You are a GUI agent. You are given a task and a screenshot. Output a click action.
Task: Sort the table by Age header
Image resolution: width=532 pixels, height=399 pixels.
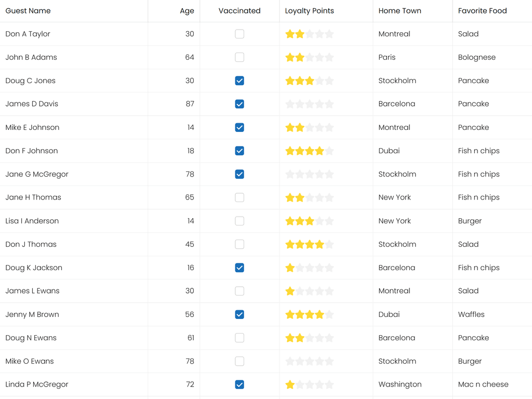tap(187, 11)
